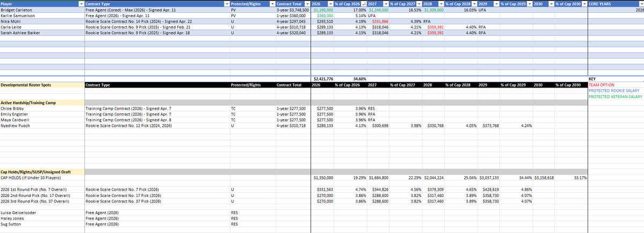Select the Nyadiew Puoch player cell
Screen dimensions: 644x233
[x=42, y=125]
